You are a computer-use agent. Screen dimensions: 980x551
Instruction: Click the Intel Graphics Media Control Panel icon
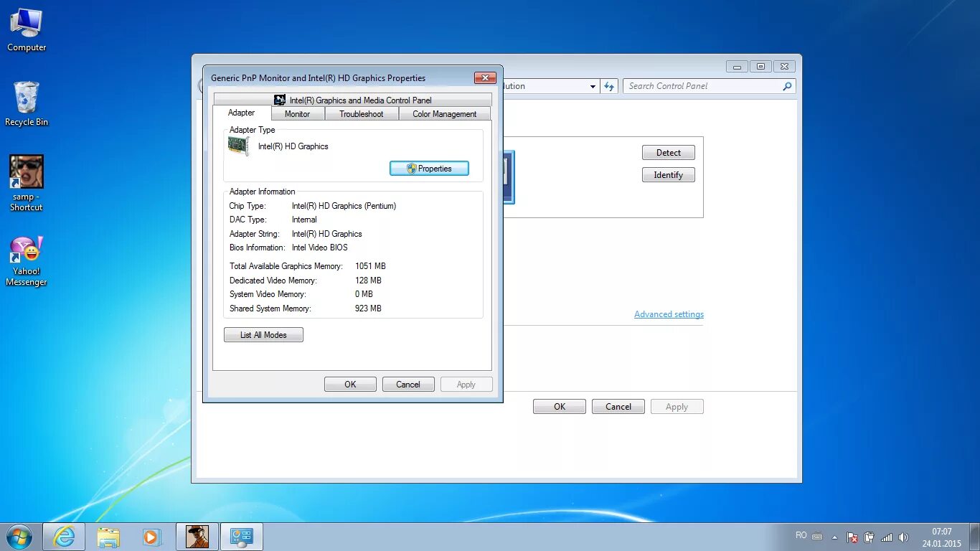coord(280,100)
